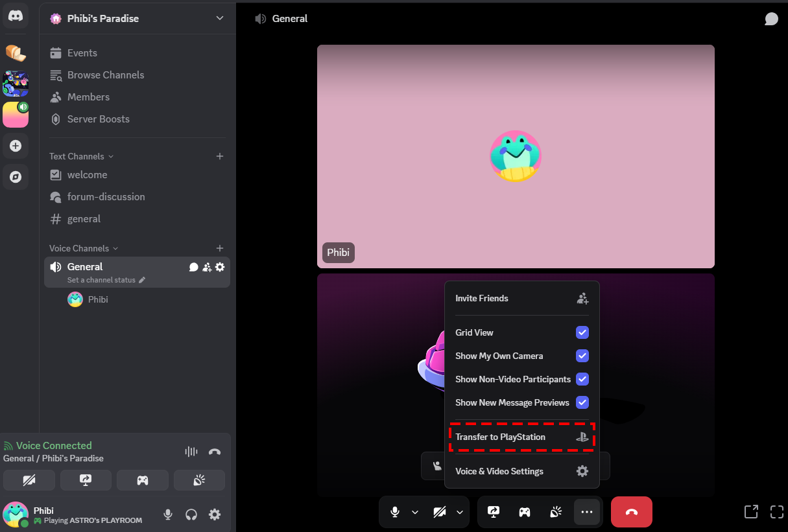Start screen sharing from the call controls

coord(494,512)
